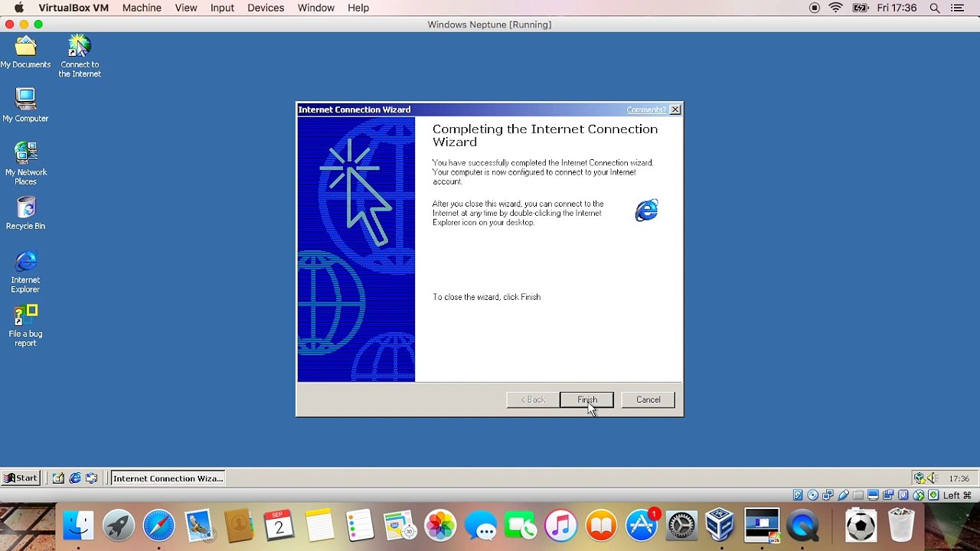Screen dimensions: 980x551
Task: Open Maps from the Dock
Action: coord(400,527)
